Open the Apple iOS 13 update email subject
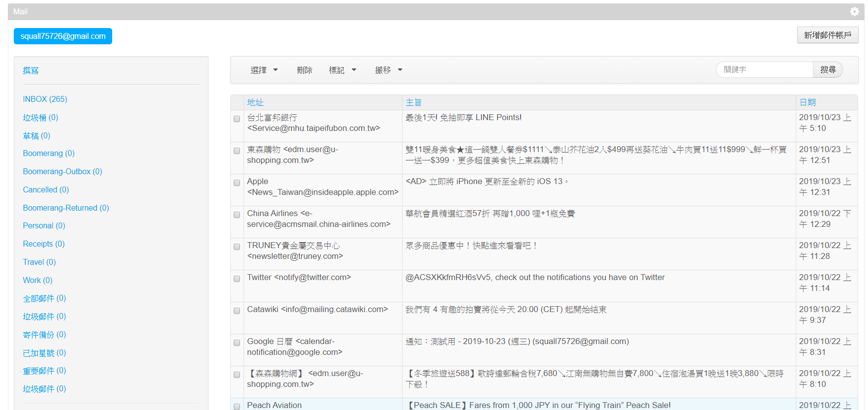The image size is (868, 410). click(x=487, y=181)
